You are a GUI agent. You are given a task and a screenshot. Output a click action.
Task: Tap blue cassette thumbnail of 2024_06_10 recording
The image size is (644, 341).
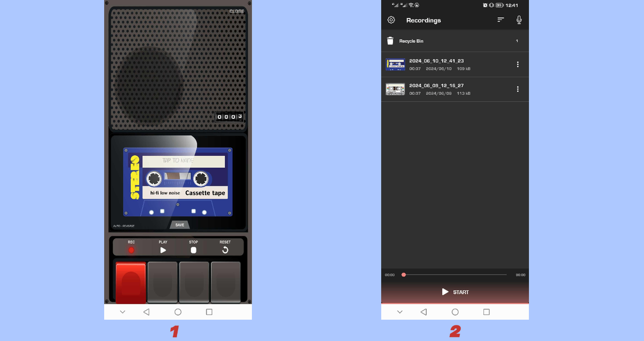point(395,64)
